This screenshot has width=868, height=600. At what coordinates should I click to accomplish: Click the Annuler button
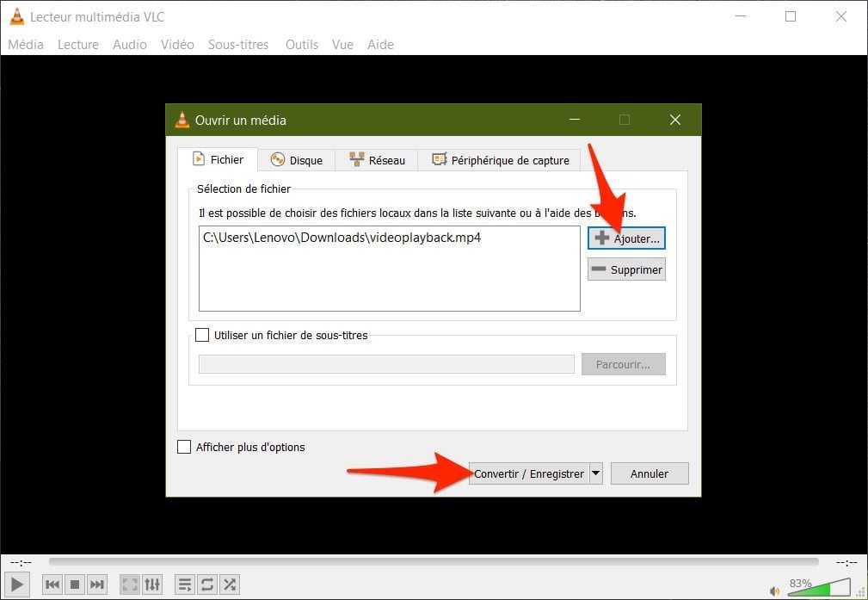tap(649, 473)
